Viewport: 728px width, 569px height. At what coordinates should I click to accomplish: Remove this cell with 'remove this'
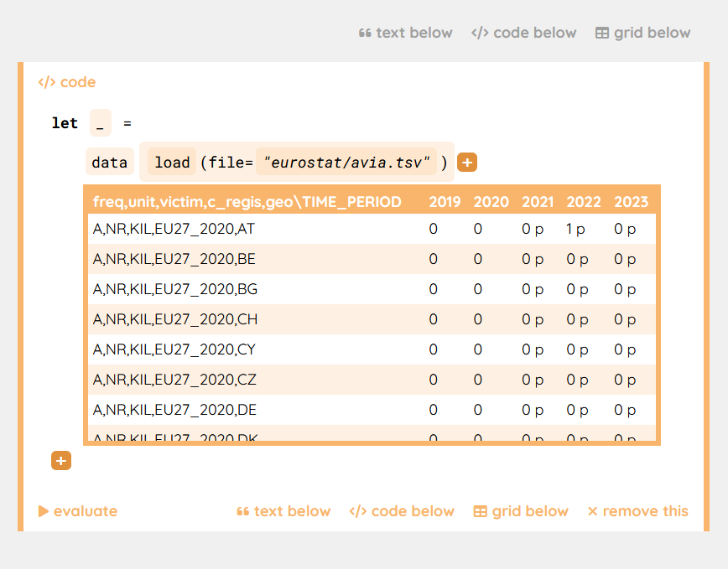[637, 511]
